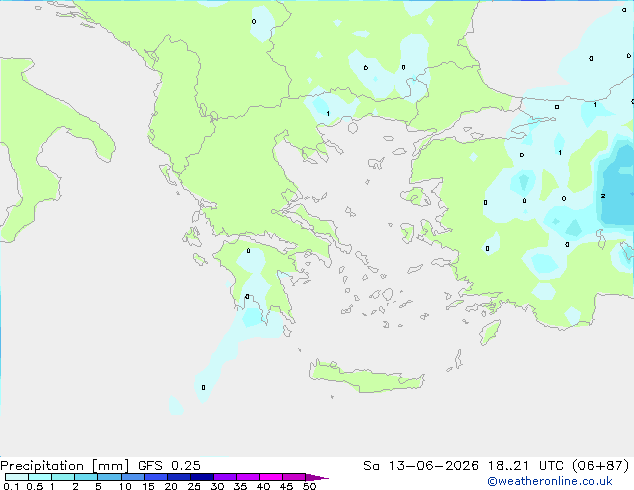Select the 2–5 mm legend color swatch
The height and width of the screenshot is (490, 634).
tap(86, 477)
